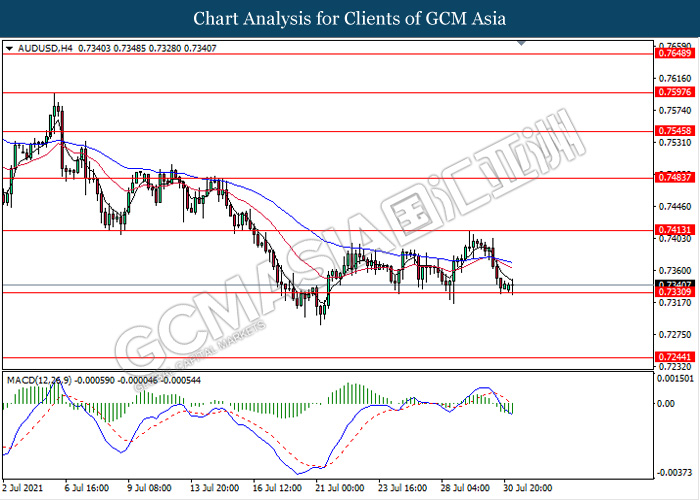The width and height of the screenshot is (700, 500).
Task: Click the MACD(12,26,9) indicator label
Action: tap(39, 380)
